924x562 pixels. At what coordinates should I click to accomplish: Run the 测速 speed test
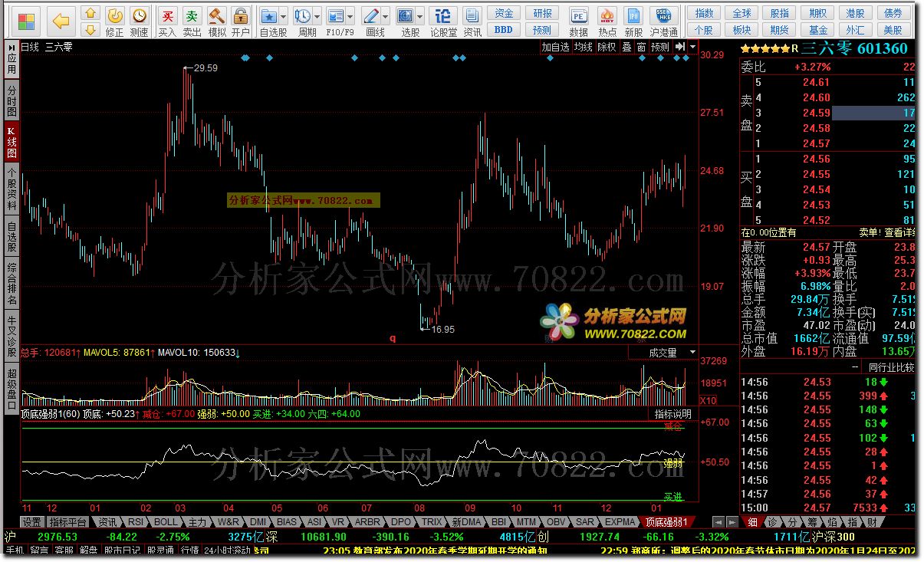click(x=139, y=21)
